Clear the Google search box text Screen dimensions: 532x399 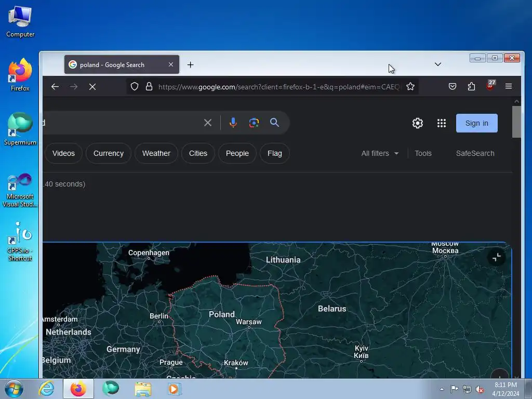click(x=208, y=123)
